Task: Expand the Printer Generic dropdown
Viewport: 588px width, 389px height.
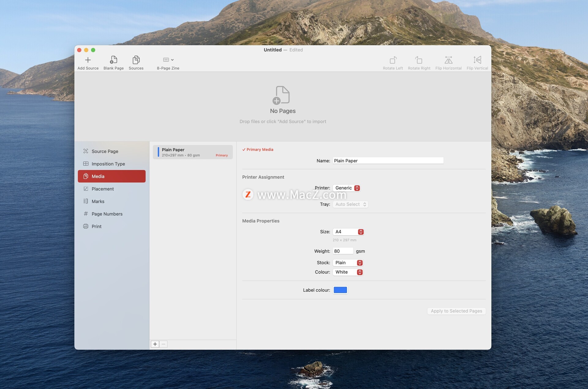Action: 347,188
